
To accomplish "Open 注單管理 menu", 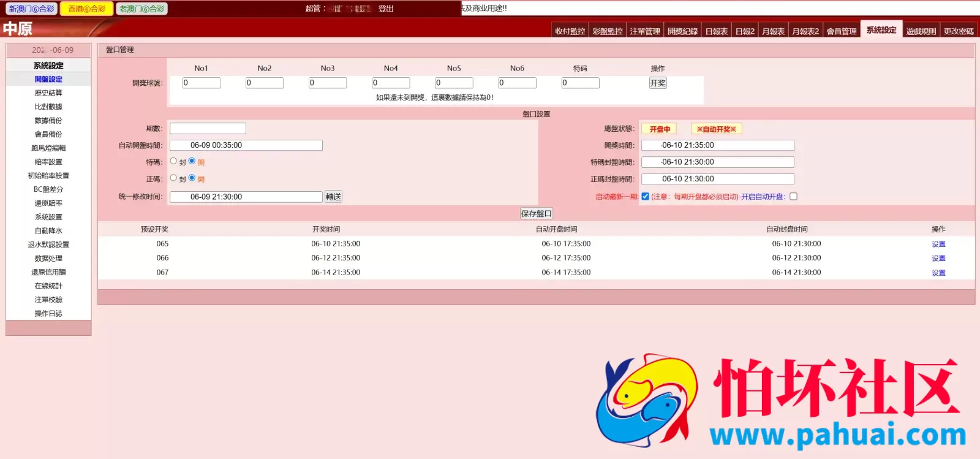I will 645,31.
